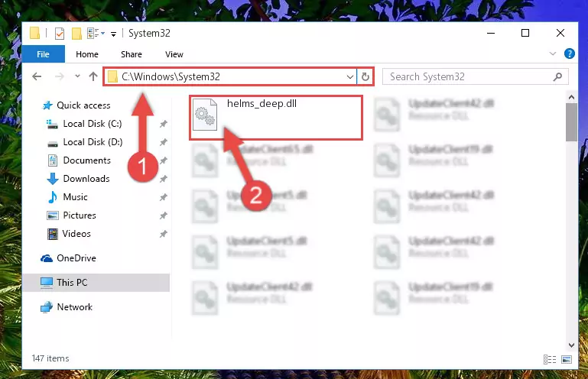Open Documents in the sidebar

pyautogui.click(x=86, y=160)
